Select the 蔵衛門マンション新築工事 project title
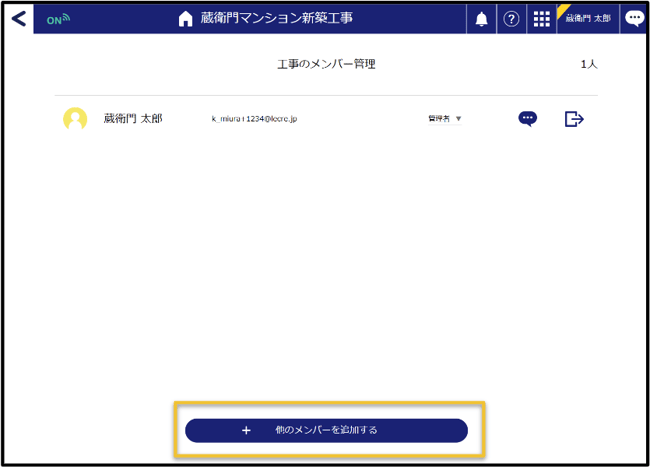The height and width of the screenshot is (467, 650). 276,18
